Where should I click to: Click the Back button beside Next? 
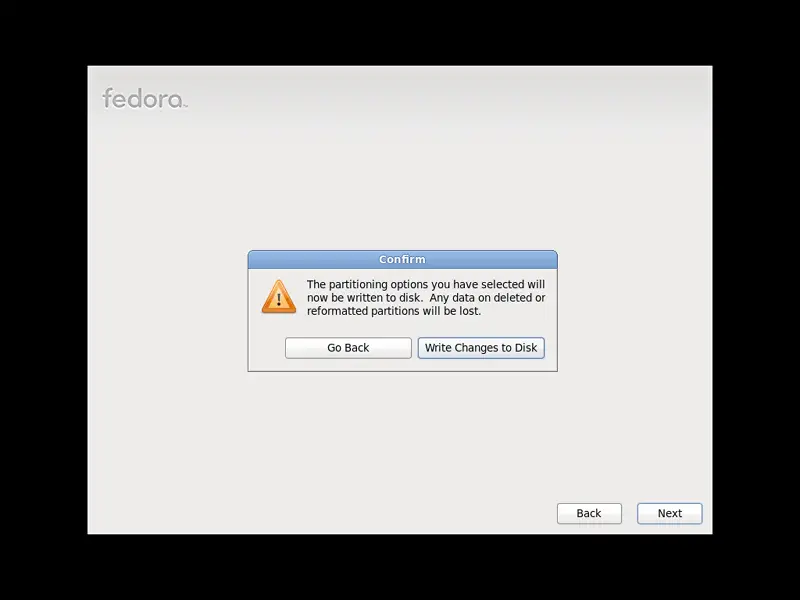click(x=589, y=513)
